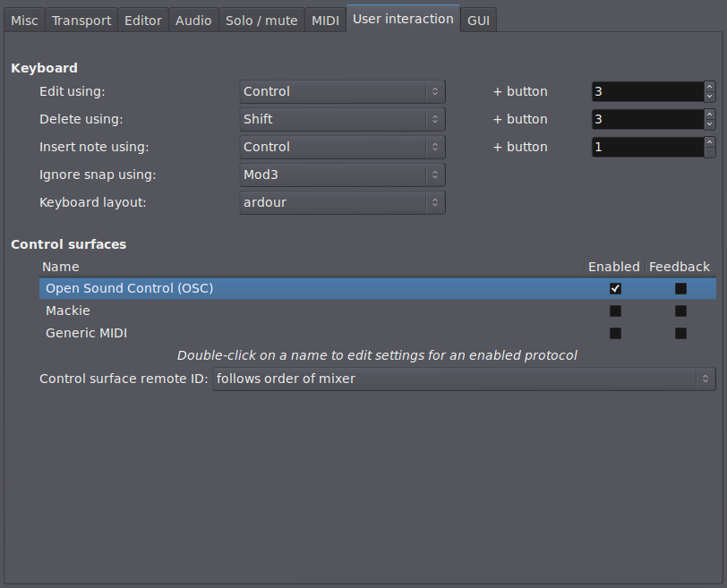This screenshot has width=727, height=588.
Task: Open the Transport tab
Action: [81, 20]
